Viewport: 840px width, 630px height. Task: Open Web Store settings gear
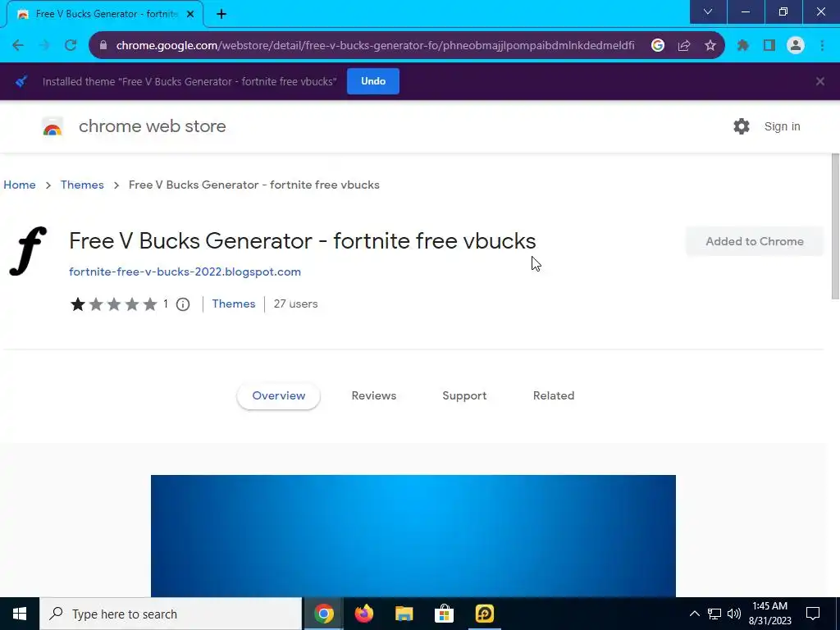(742, 126)
